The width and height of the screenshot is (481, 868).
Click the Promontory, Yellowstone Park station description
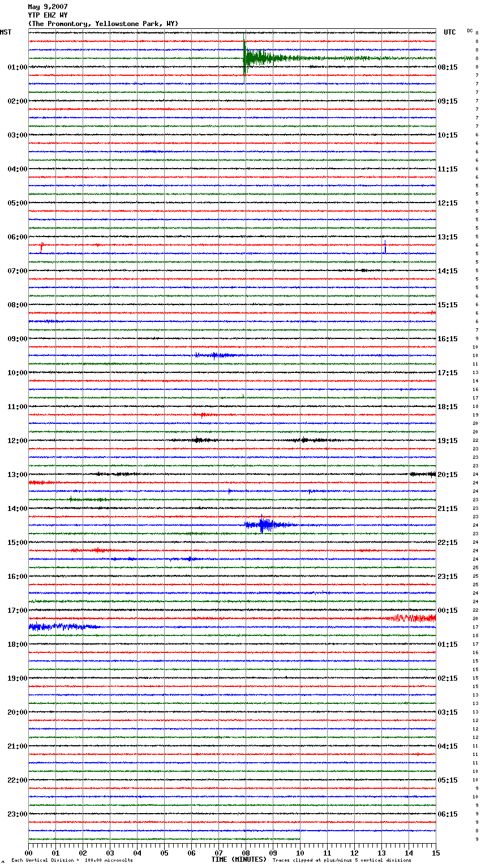click(x=103, y=24)
